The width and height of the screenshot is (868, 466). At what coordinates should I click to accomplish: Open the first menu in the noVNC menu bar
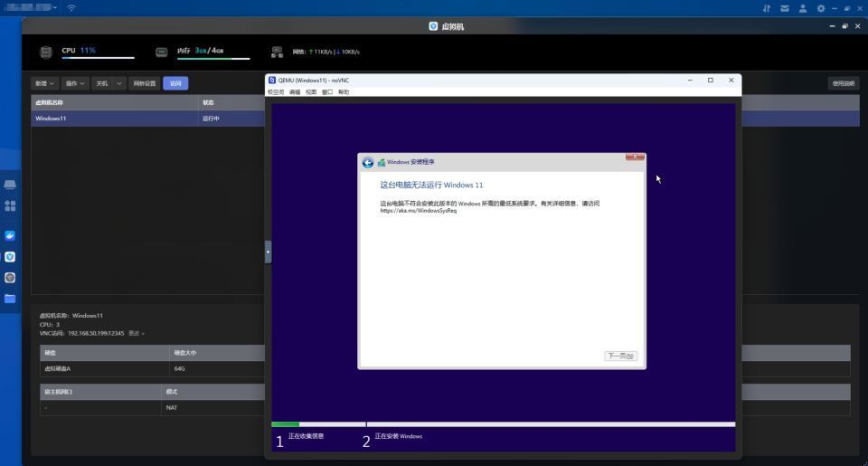click(x=276, y=92)
